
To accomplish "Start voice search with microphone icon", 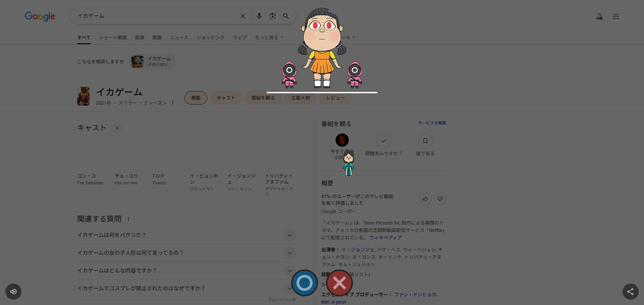I will 259,16.
